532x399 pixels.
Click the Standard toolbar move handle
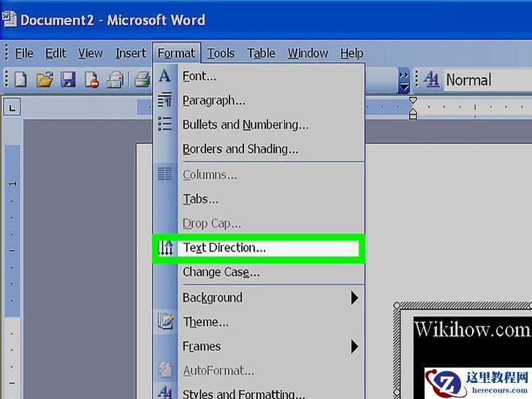click(x=7, y=79)
